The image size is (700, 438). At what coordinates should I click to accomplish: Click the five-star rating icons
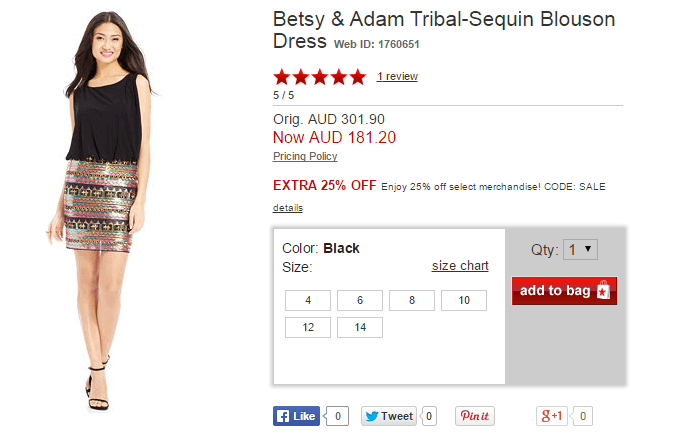coord(320,77)
